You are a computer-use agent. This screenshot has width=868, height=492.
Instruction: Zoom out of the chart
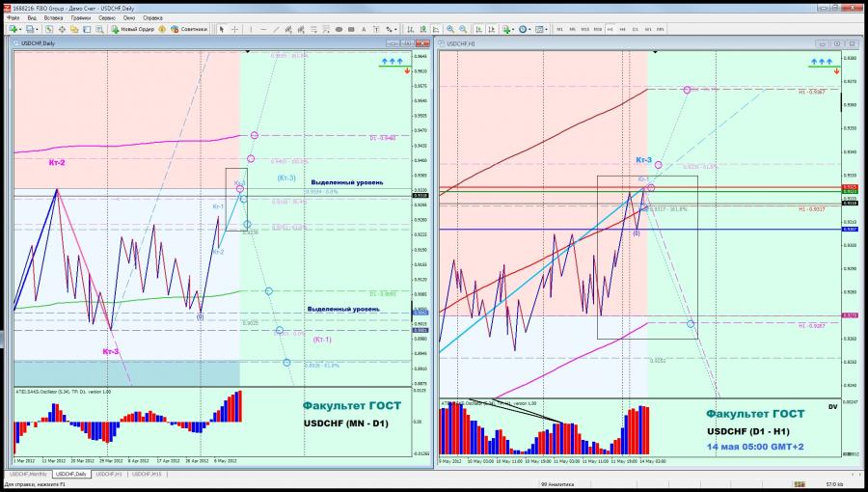[463, 29]
